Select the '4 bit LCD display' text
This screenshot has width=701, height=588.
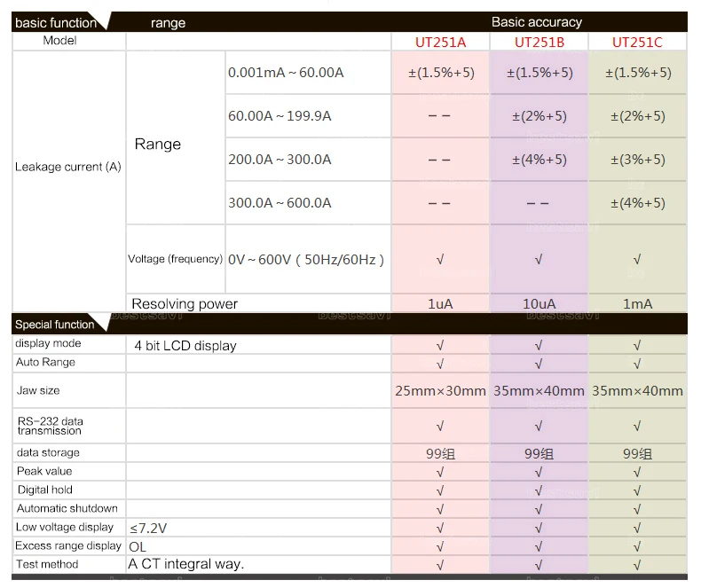point(185,345)
